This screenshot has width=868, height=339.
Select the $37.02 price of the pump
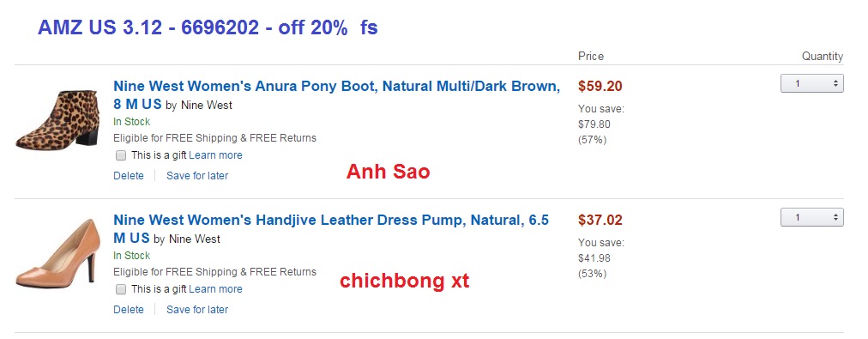tap(600, 220)
